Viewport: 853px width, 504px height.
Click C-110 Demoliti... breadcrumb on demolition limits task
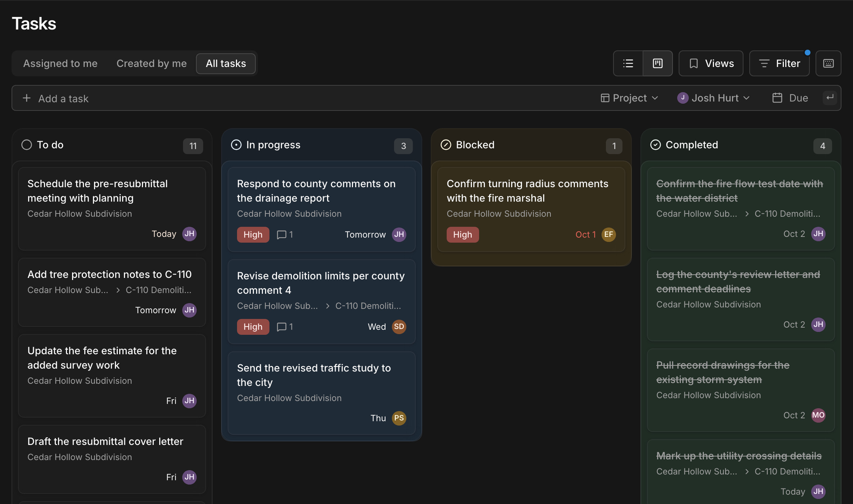[368, 306]
